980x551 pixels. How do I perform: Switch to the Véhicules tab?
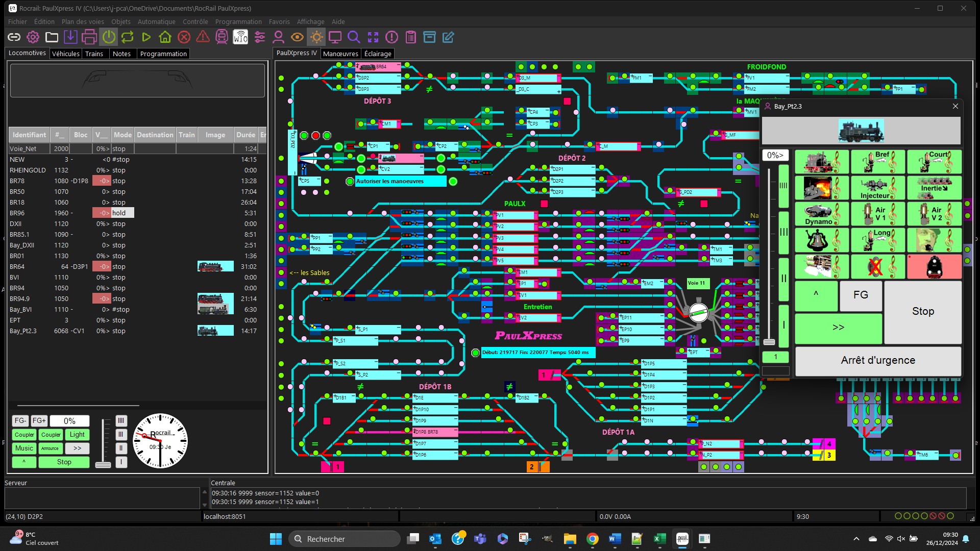[x=66, y=54]
